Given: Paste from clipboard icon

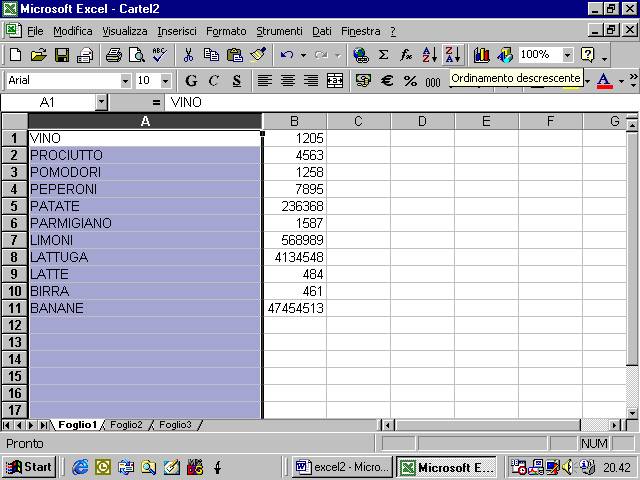Looking at the screenshot, I should (234, 55).
